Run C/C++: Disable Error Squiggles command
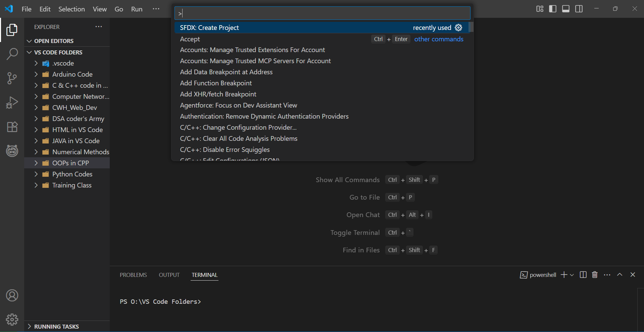Screen dimensions: 644x332 click(321, 150)
